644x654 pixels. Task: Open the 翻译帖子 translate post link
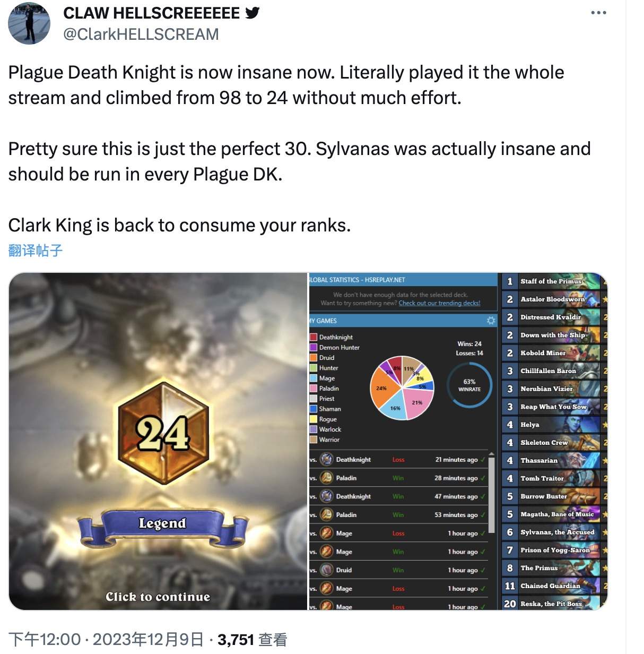[36, 251]
